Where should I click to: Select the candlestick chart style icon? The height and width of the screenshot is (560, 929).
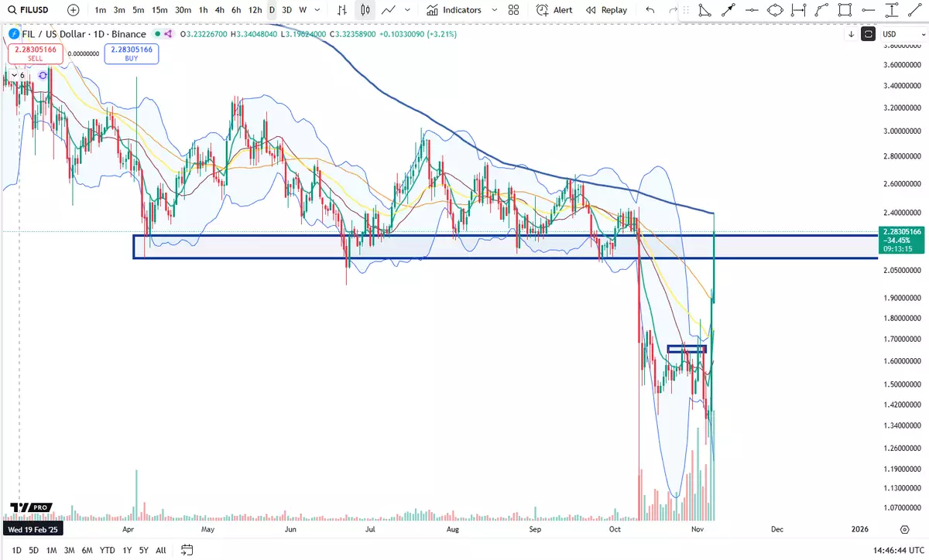point(365,10)
